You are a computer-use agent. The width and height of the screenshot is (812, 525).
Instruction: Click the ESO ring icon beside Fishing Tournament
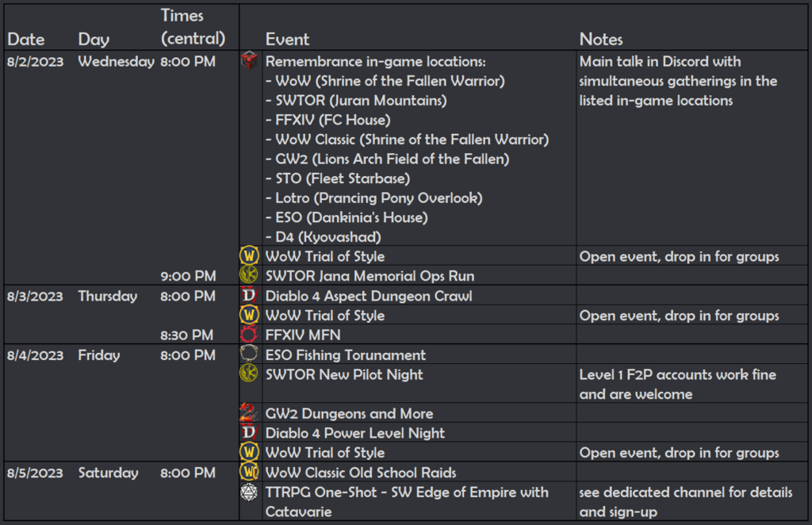pos(249,354)
